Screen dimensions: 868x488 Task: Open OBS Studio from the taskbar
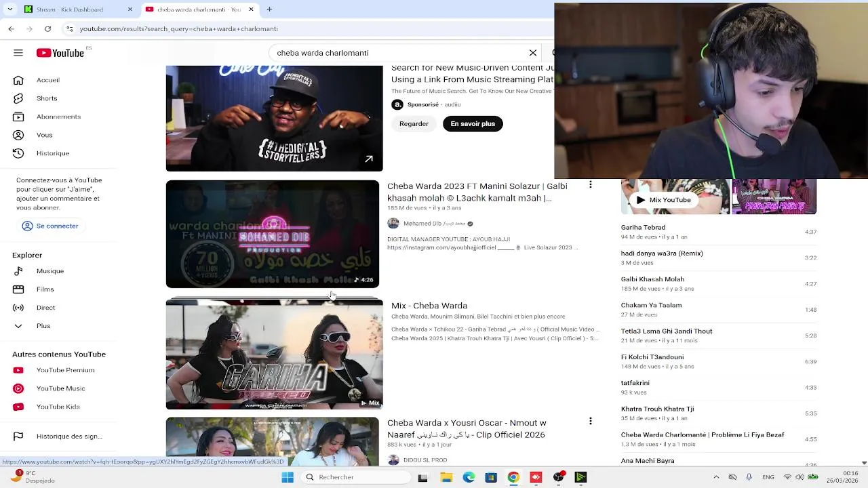[558, 477]
